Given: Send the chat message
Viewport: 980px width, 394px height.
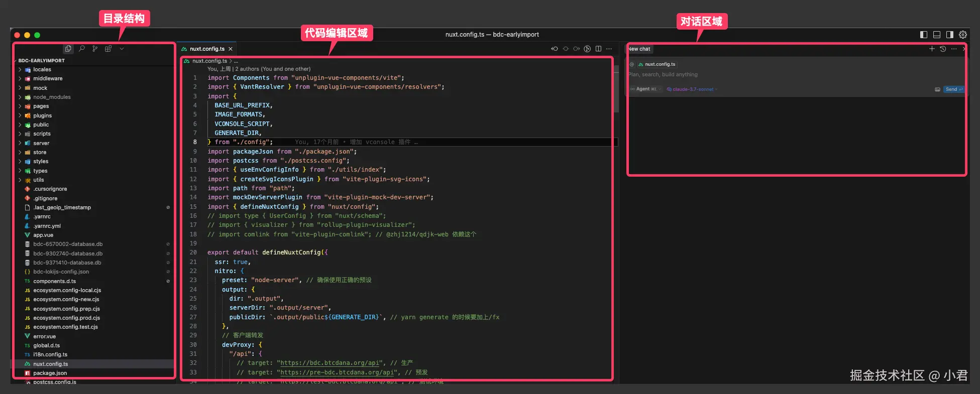Looking at the screenshot, I should coord(953,89).
